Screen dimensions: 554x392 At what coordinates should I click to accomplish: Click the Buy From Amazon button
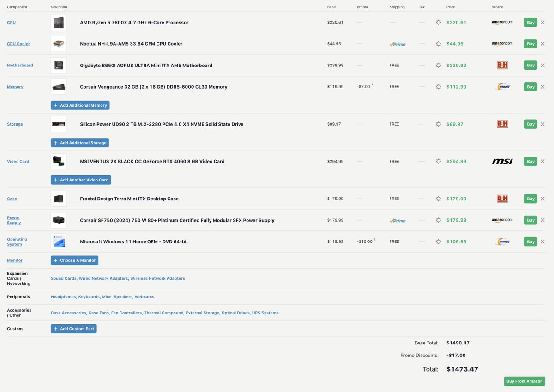pos(524,381)
